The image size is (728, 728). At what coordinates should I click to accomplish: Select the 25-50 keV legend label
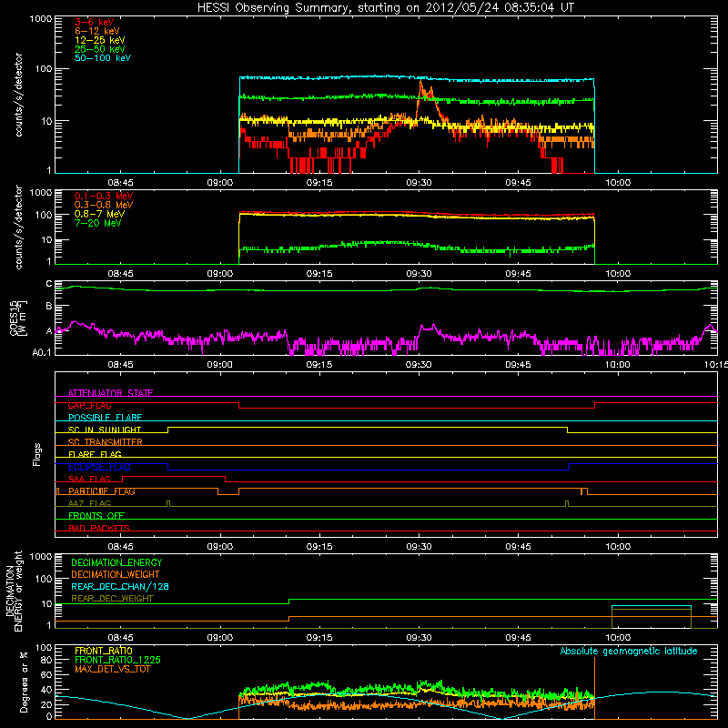coord(99,49)
